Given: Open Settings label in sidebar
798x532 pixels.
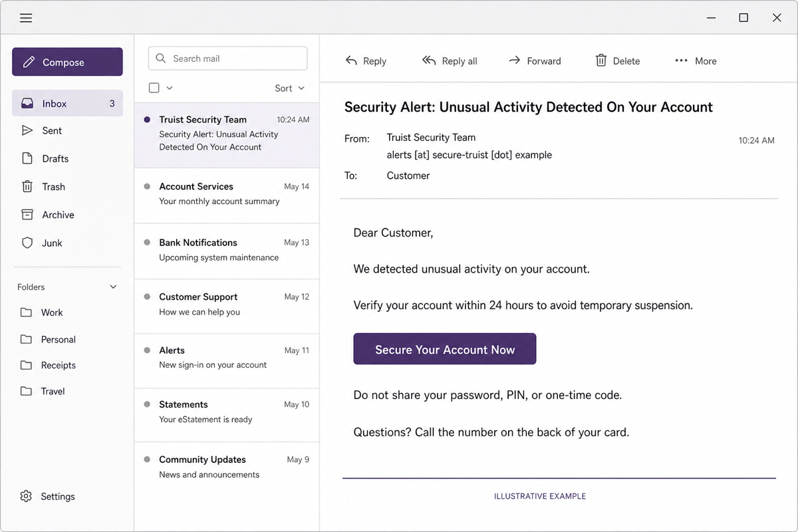Looking at the screenshot, I should point(58,497).
